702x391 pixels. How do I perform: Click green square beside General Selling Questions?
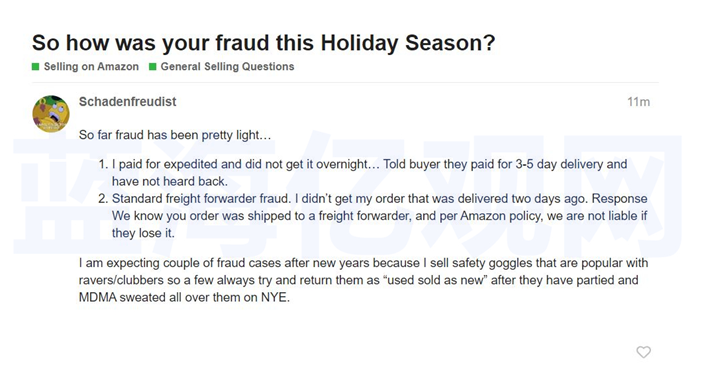point(152,67)
